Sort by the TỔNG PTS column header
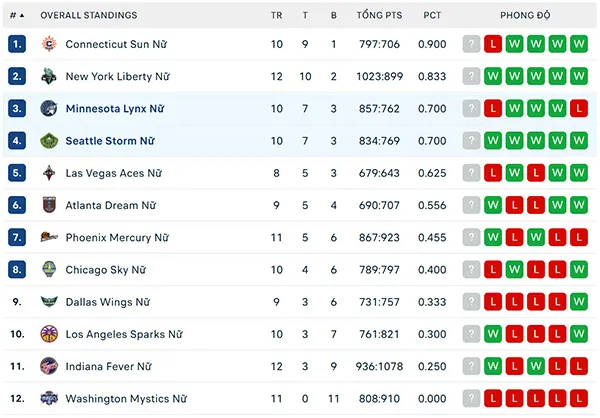This screenshot has width=600, height=418. pos(379,15)
